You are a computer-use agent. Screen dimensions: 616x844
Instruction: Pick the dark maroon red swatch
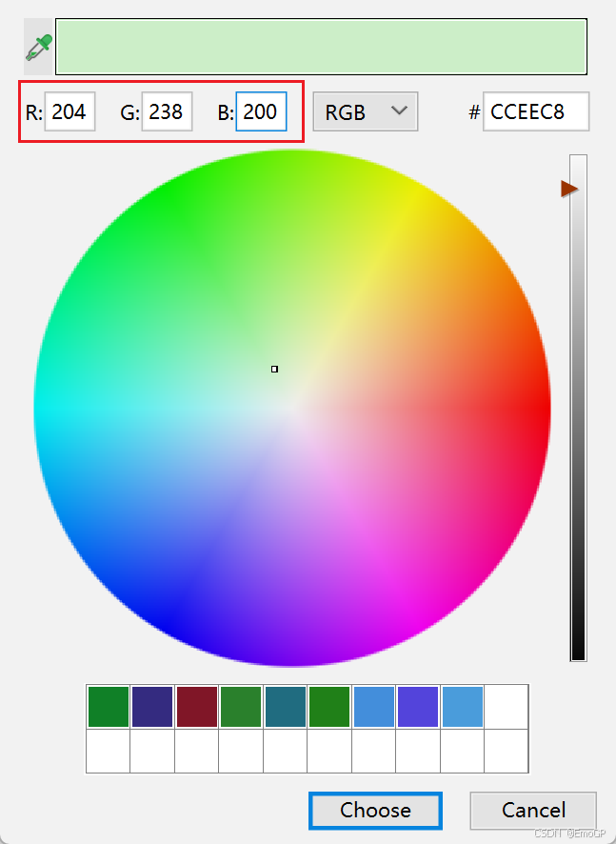[196, 707]
